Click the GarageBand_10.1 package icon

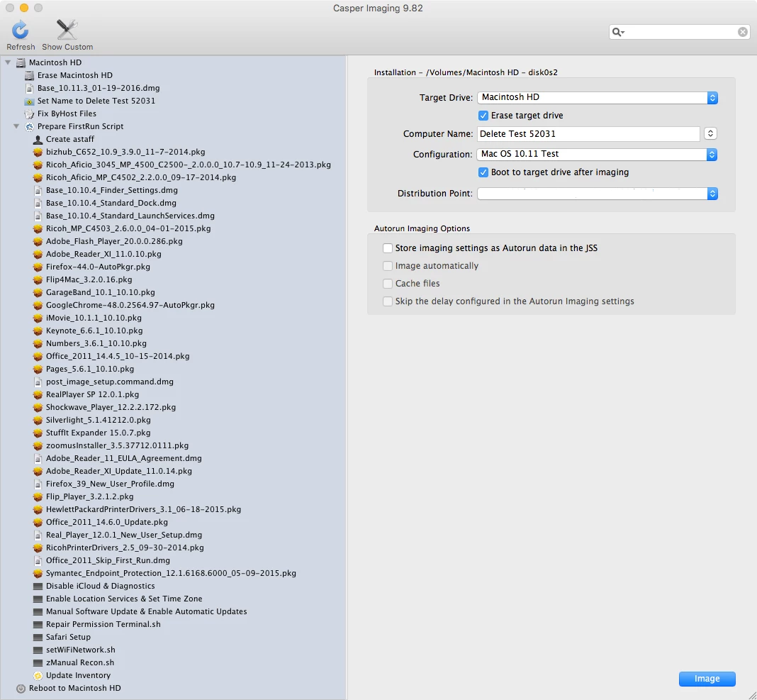click(38, 293)
